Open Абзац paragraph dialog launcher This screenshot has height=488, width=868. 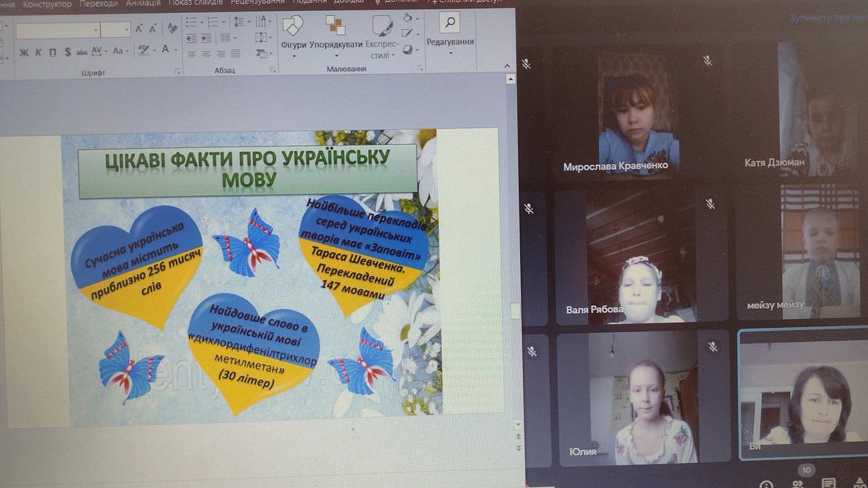click(273, 70)
